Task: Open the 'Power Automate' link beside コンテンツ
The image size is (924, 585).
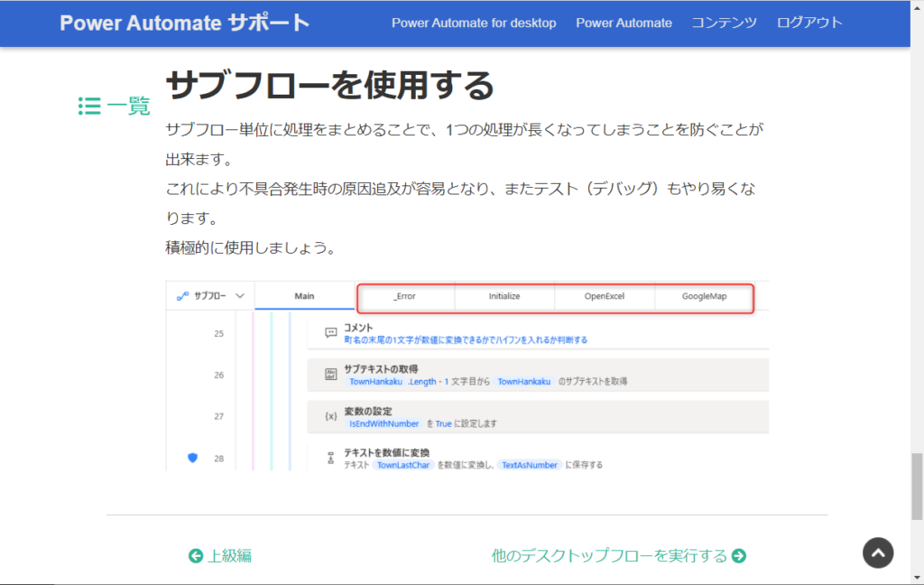Action: [624, 23]
